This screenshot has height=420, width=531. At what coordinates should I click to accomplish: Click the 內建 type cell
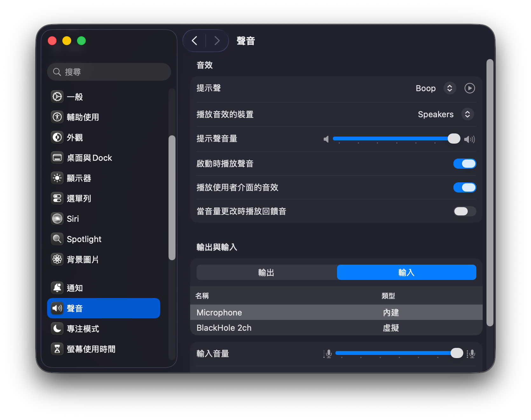[x=391, y=313]
